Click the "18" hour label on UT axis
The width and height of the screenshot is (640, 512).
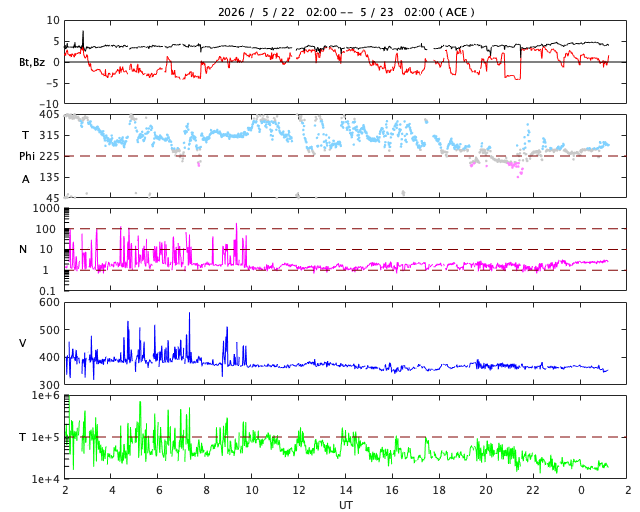coord(439,490)
